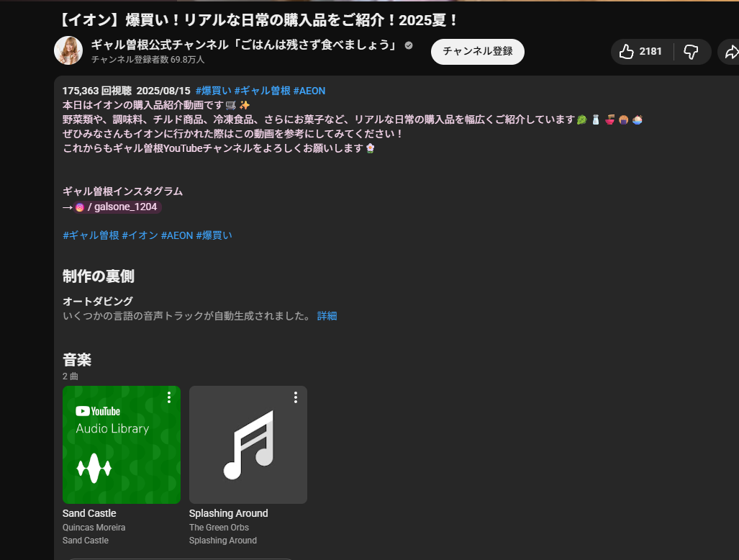The image size is (739, 560).
Task: Click the 2 曲 song count
Action: click(71, 376)
